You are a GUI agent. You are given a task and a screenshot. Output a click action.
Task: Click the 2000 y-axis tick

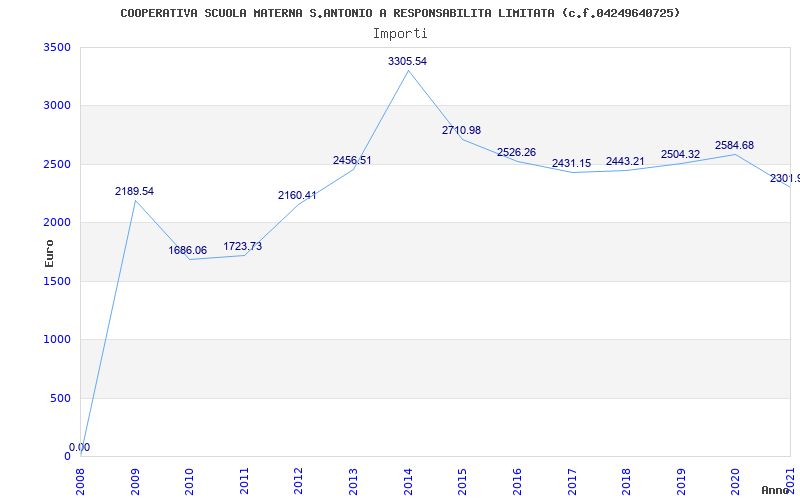[x=55, y=222]
